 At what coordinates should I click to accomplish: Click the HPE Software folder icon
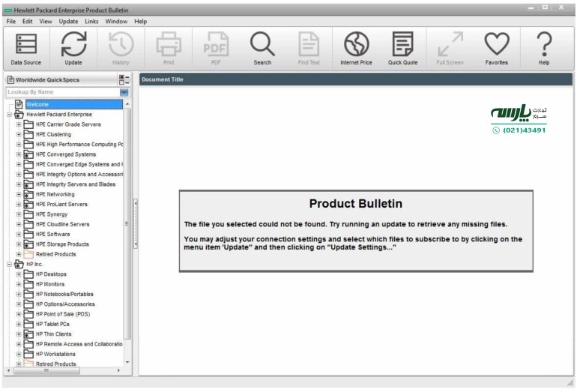28,234
